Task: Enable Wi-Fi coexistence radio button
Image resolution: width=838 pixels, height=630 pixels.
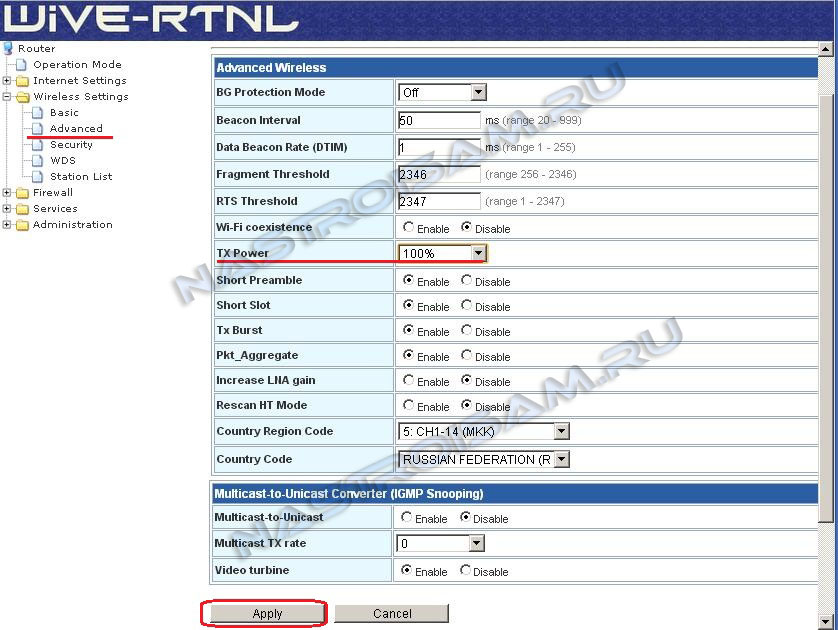Action: point(408,228)
